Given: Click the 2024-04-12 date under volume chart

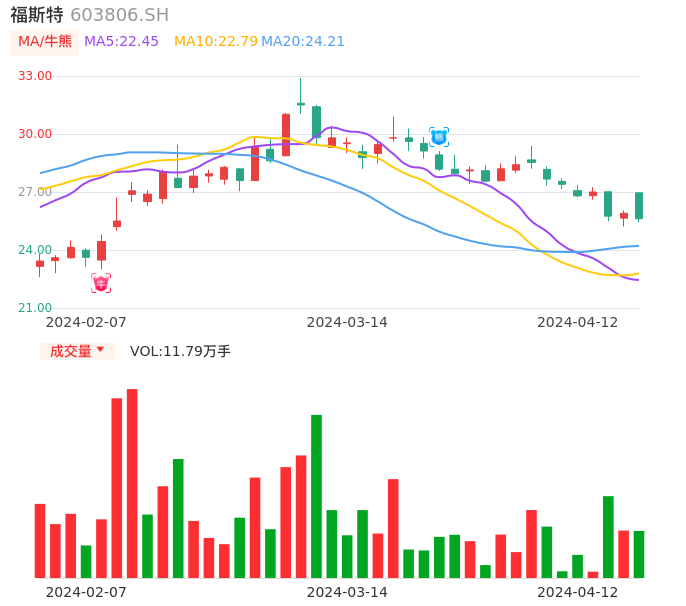Looking at the screenshot, I should point(577,592).
